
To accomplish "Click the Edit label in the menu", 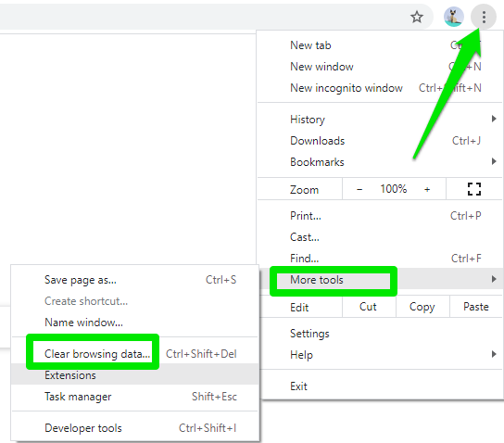I will [299, 308].
